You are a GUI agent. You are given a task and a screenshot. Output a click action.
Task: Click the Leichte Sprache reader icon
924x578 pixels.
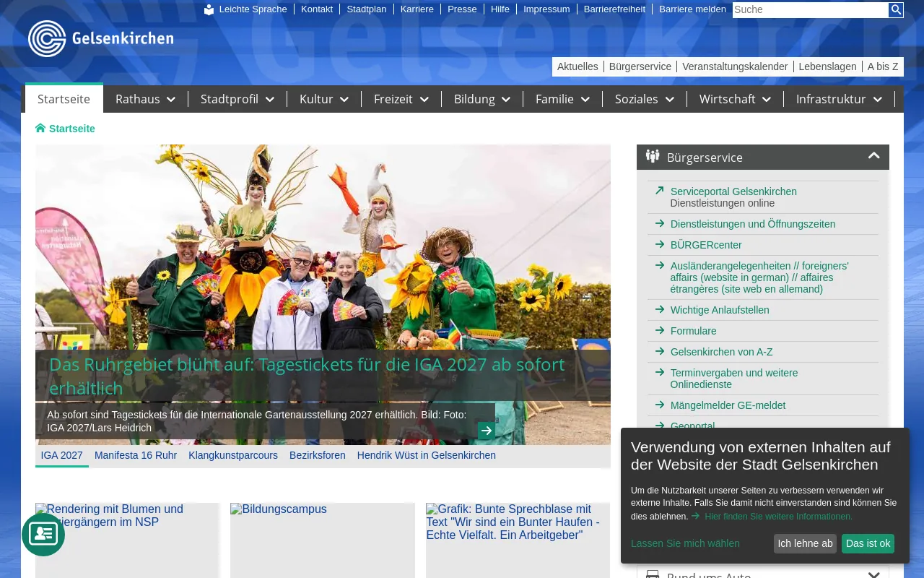coord(209,9)
